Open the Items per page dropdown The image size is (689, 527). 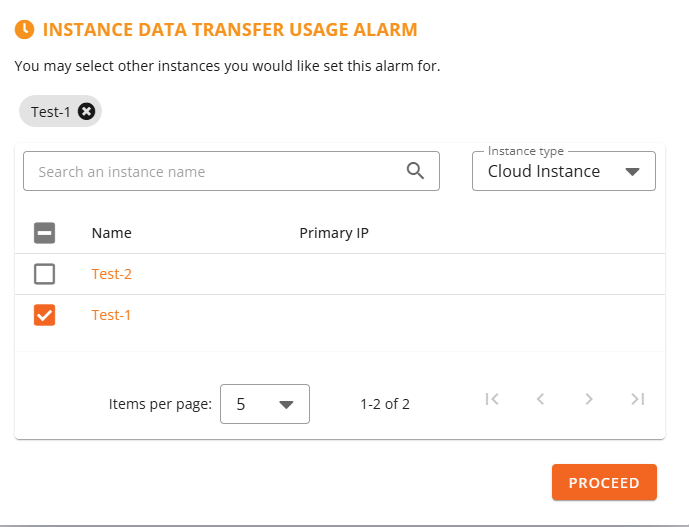pyautogui.click(x=265, y=404)
